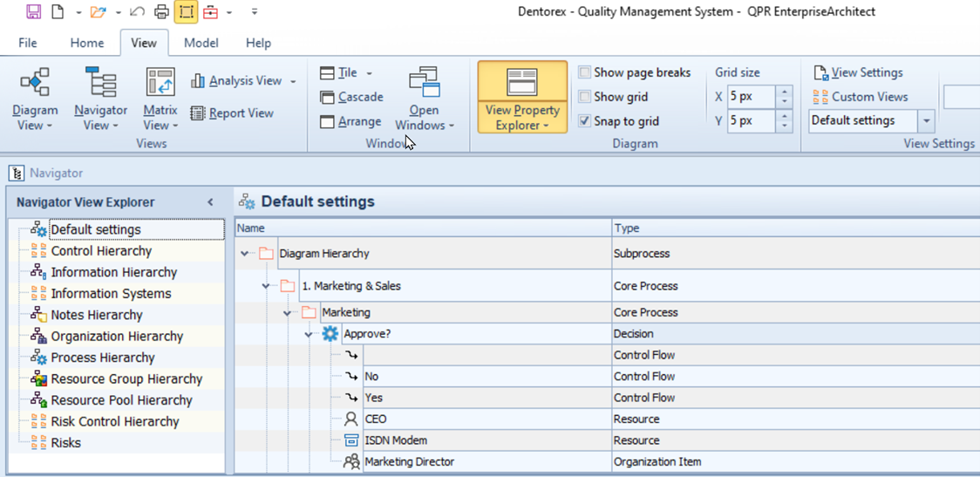The height and width of the screenshot is (477, 980).
Task: Enable the Show grid checkbox
Action: click(x=584, y=97)
